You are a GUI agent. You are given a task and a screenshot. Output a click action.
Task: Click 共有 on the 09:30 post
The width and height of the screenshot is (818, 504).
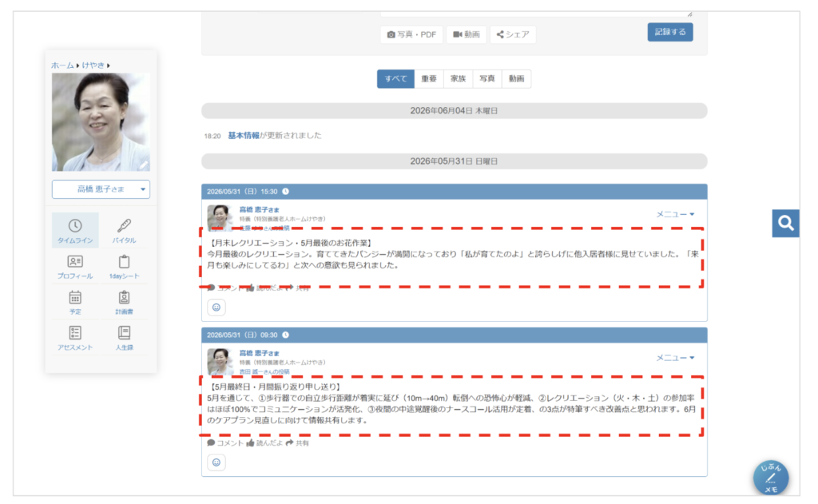click(x=297, y=443)
